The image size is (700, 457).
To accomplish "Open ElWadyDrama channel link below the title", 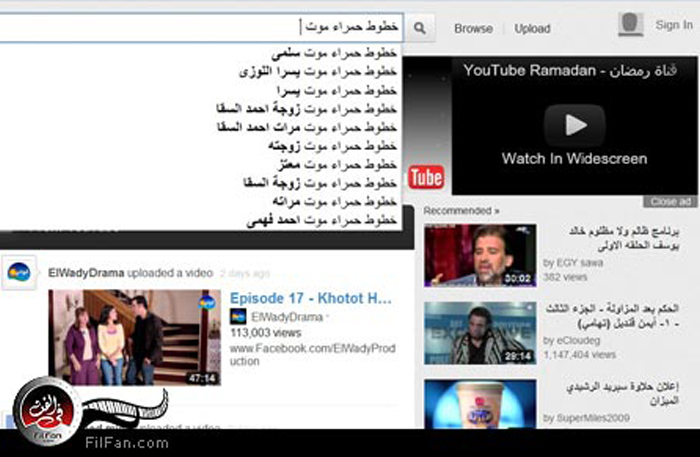I will tap(287, 317).
